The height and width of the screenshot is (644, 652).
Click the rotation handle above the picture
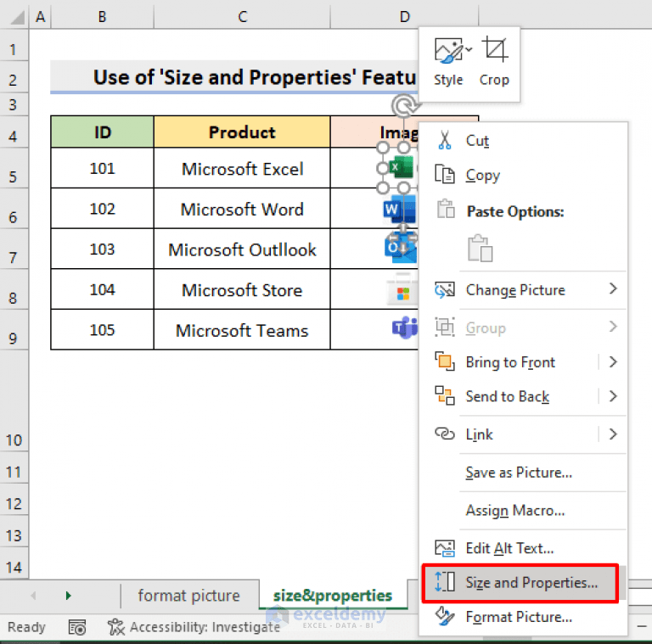(x=403, y=105)
